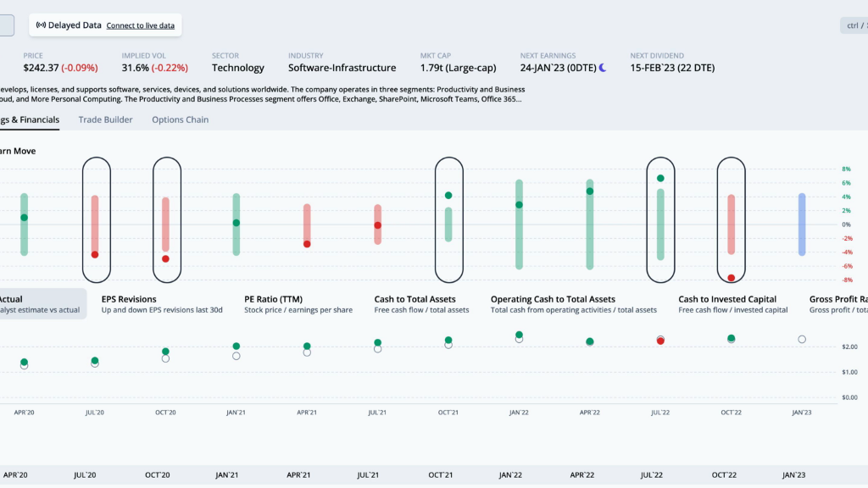Viewport: 868px width, 488px height.
Task: Open the Connect to live data link
Action: coord(140,25)
